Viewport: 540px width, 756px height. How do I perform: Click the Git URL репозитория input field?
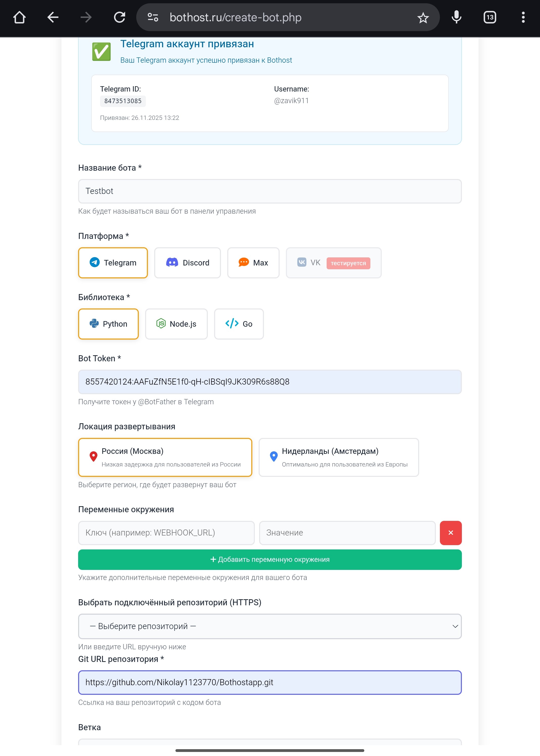270,682
